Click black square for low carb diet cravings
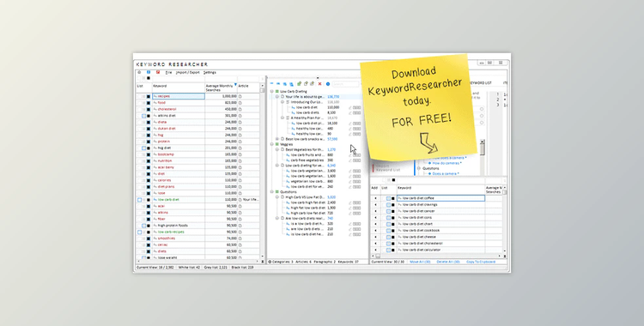This screenshot has height=326, width=644. [x=393, y=204]
